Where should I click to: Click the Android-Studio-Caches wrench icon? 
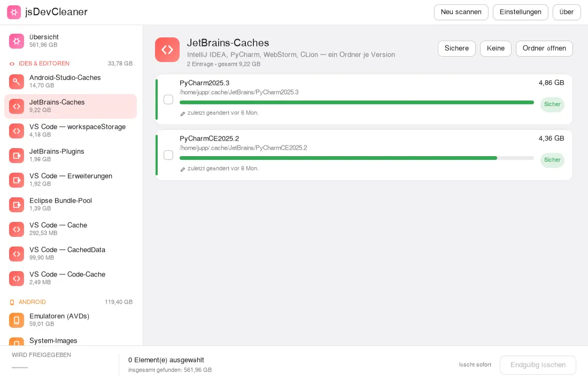[17, 81]
